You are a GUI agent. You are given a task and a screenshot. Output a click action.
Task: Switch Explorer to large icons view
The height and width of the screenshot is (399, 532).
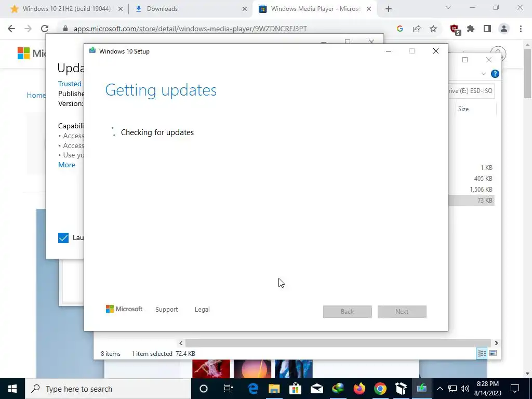pos(493,353)
